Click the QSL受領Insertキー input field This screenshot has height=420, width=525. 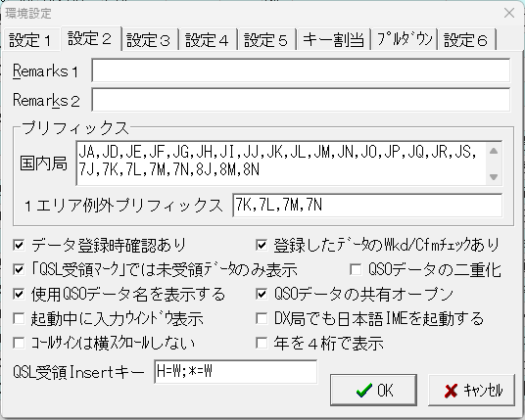236,371
